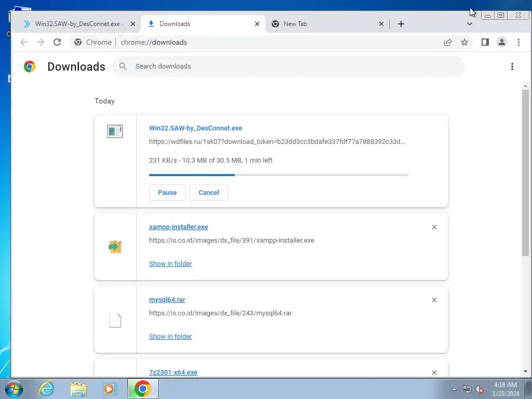Viewport: 532px width, 399px height.
Task: Open Windows Media Player from taskbar
Action: point(110,389)
